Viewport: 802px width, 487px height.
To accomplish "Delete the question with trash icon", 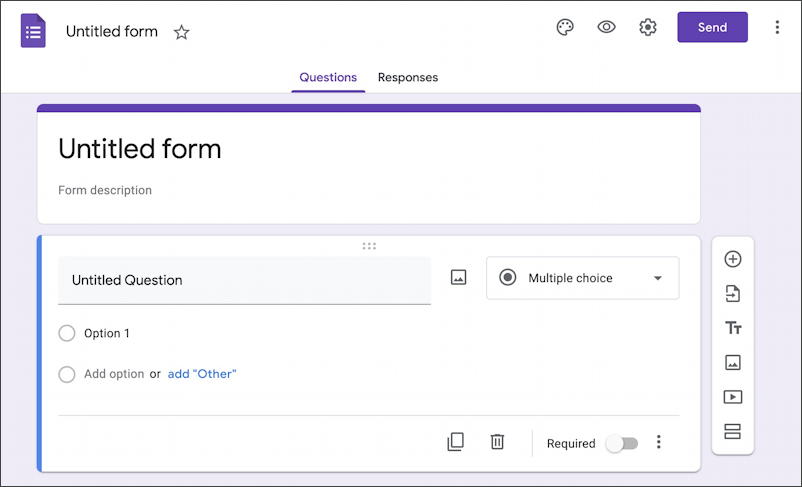I will pyautogui.click(x=497, y=442).
